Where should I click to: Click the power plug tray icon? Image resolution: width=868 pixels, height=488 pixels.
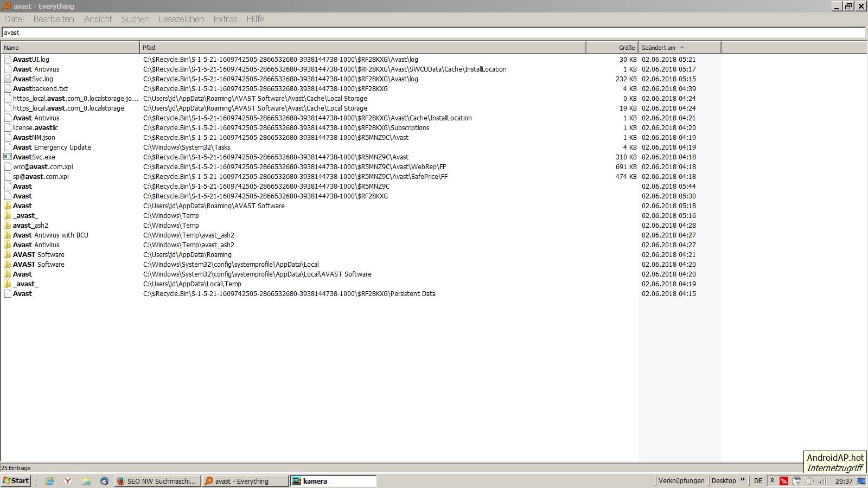click(x=797, y=481)
